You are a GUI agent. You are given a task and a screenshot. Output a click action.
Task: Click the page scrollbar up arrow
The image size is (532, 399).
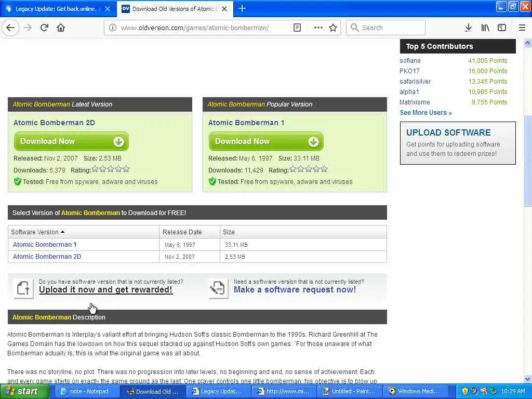pos(527,43)
